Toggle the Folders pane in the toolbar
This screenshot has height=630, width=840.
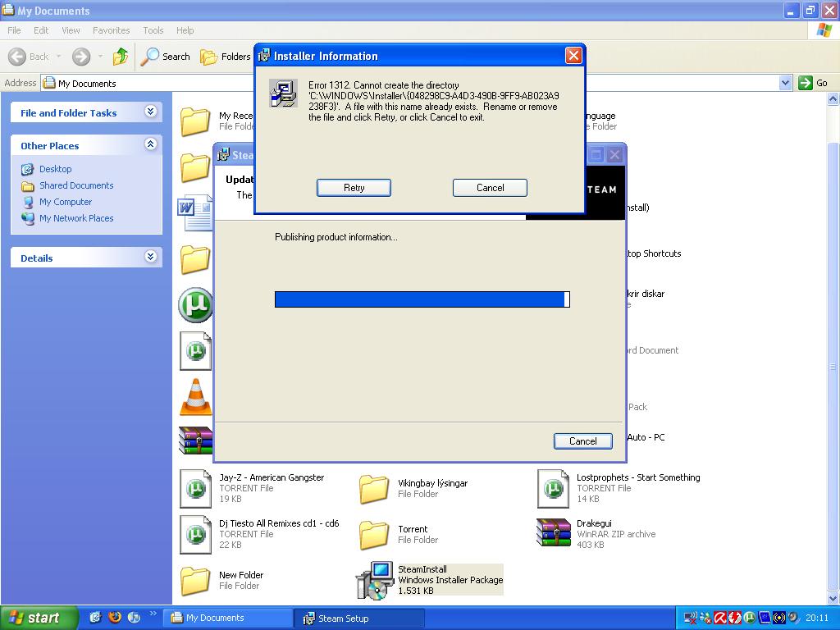pyautogui.click(x=225, y=57)
